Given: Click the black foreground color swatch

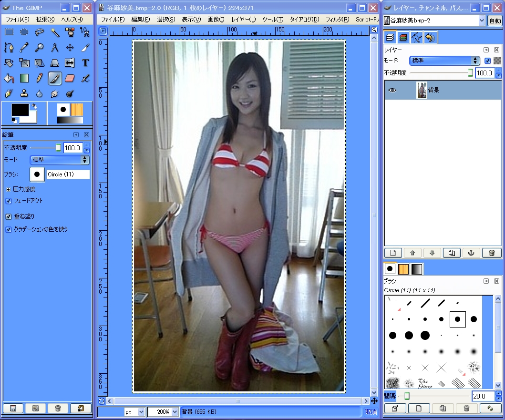Looking at the screenshot, I should point(20,110).
